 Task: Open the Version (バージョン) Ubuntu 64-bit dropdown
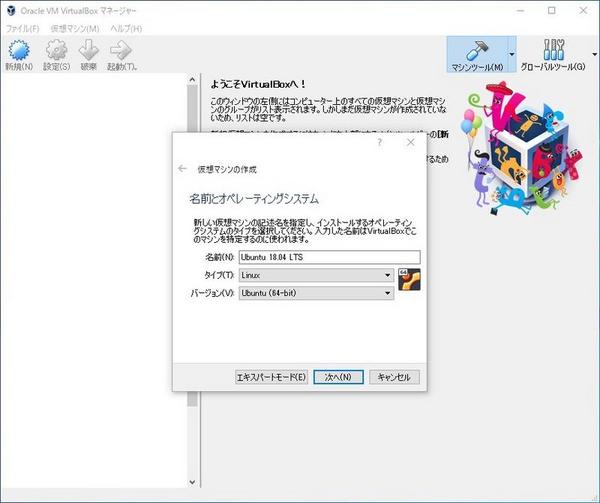pos(316,293)
